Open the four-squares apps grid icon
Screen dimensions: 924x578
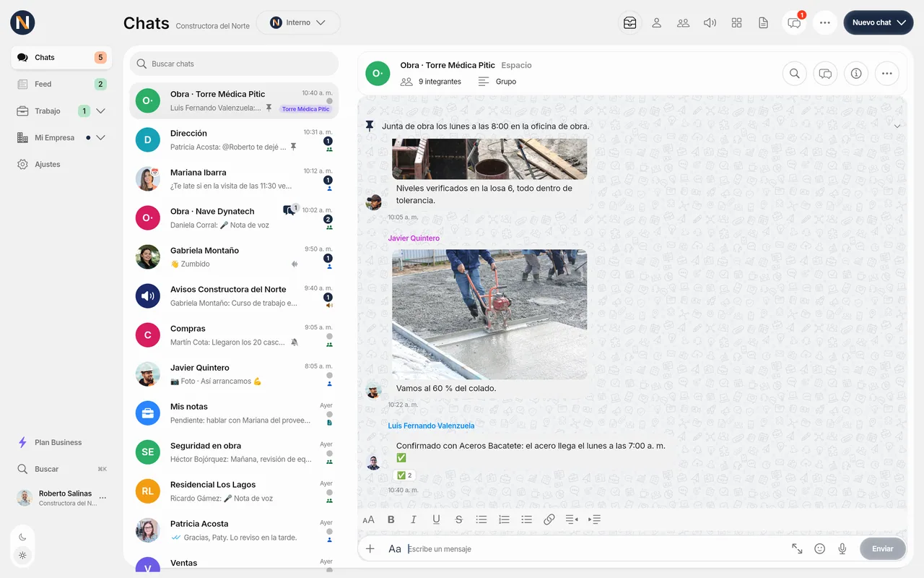click(736, 22)
